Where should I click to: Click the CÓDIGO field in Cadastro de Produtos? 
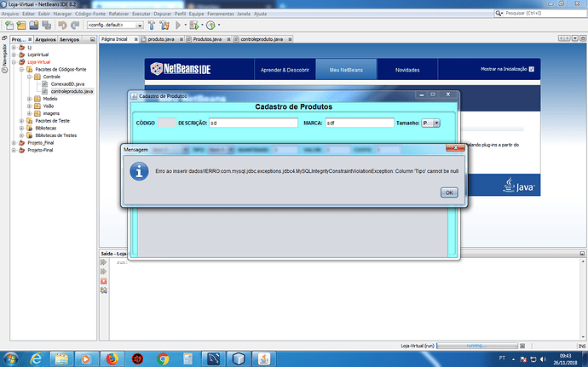click(x=167, y=123)
